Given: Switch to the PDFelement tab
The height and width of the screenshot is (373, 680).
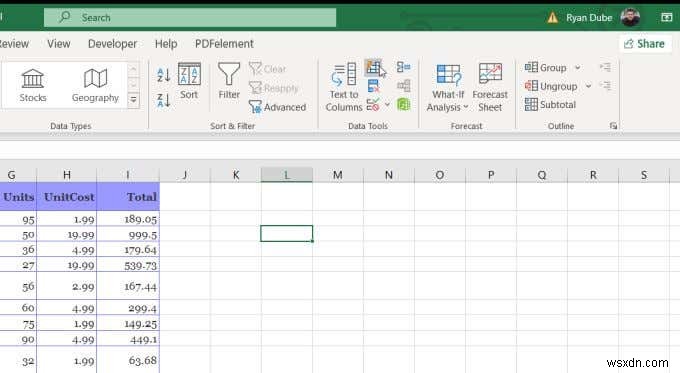Looking at the screenshot, I should click(224, 44).
